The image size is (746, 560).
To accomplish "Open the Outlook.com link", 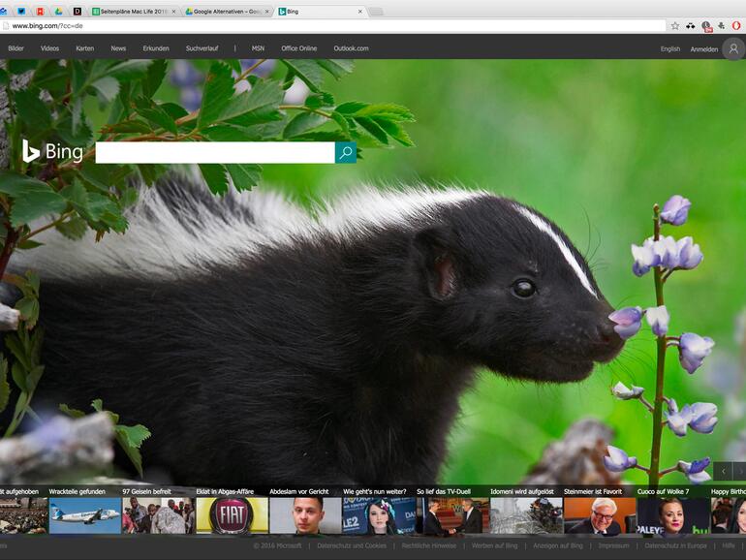I will click(x=351, y=48).
